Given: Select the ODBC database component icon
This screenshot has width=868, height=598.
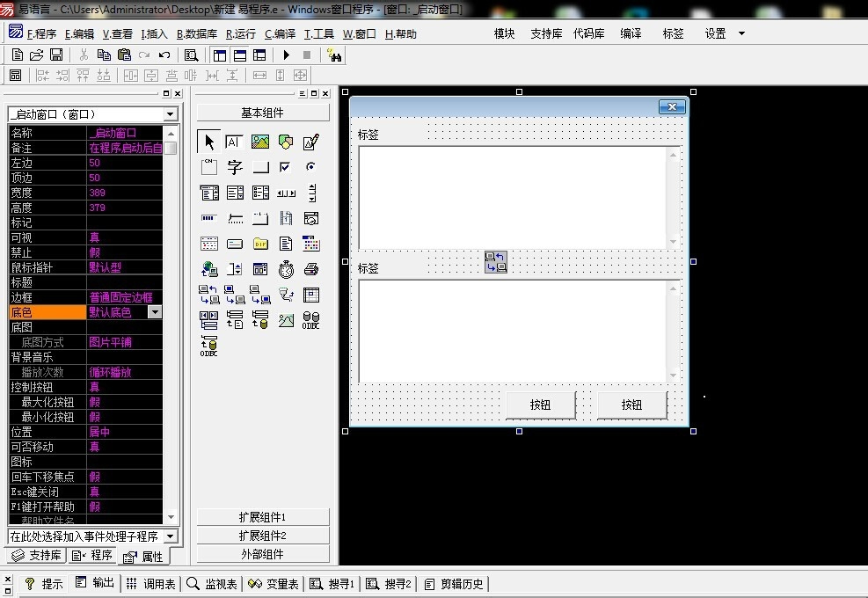Looking at the screenshot, I should click(x=310, y=320).
